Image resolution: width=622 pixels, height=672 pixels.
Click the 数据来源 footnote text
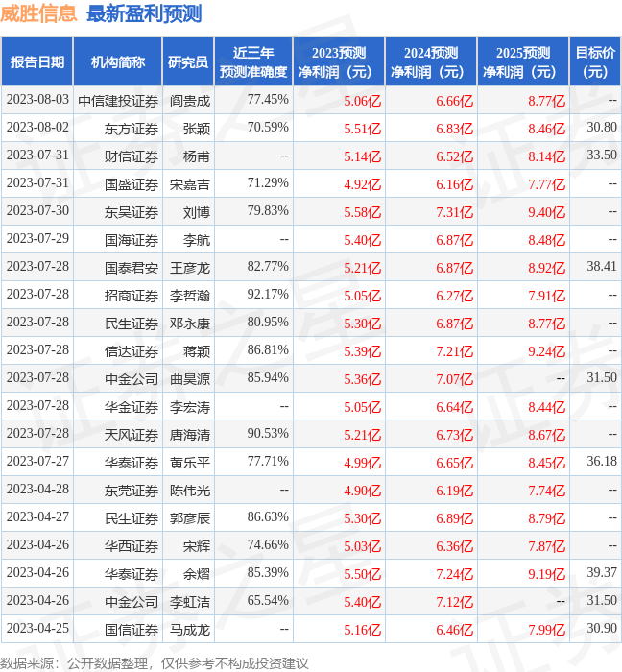[155, 663]
